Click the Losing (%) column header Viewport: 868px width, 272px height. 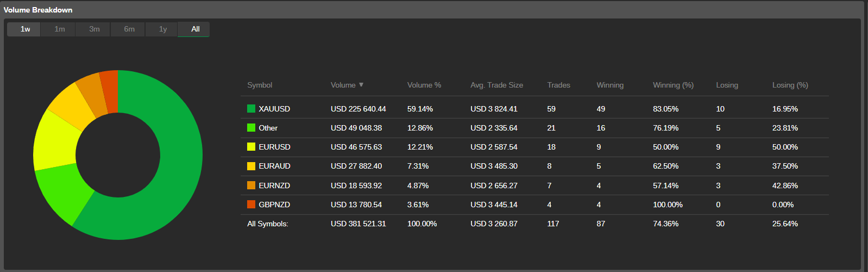pyautogui.click(x=790, y=85)
